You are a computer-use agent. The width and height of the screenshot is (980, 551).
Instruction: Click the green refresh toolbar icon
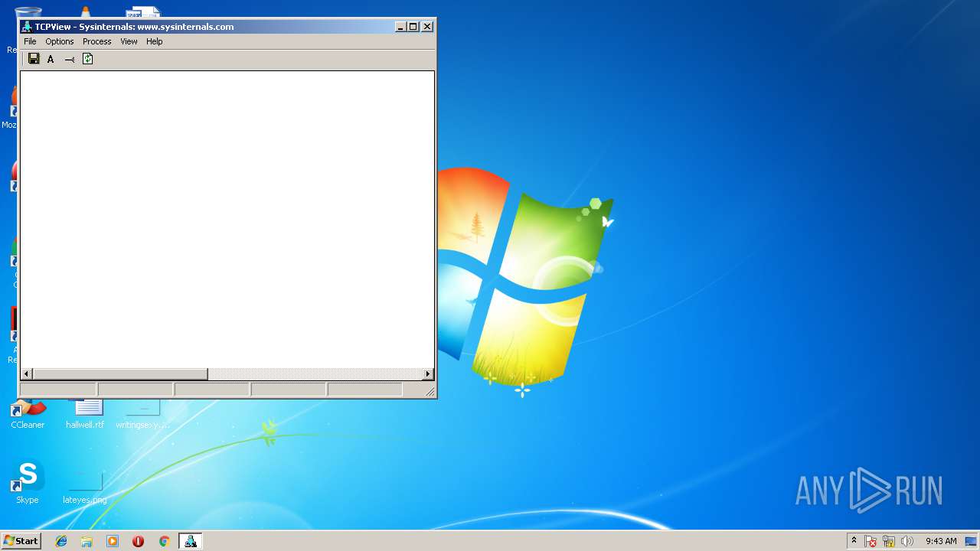87,59
